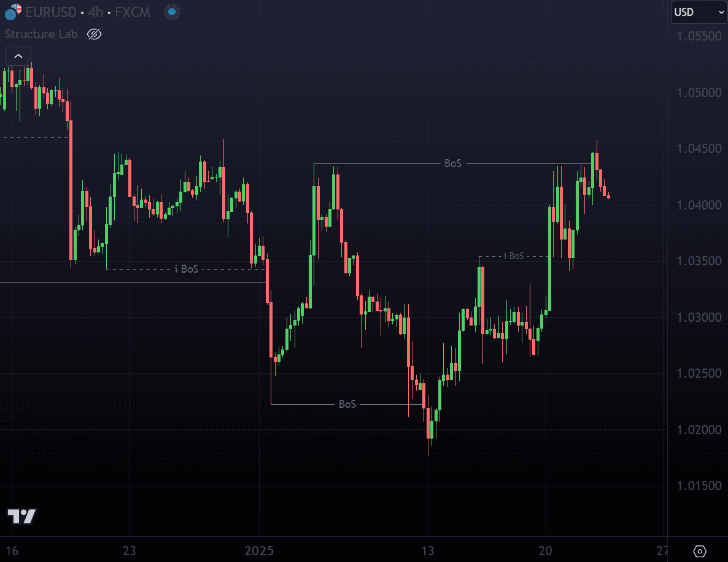Screen dimensions: 728x562
Task: Click the 1.05000 price axis label
Action: [x=699, y=92]
